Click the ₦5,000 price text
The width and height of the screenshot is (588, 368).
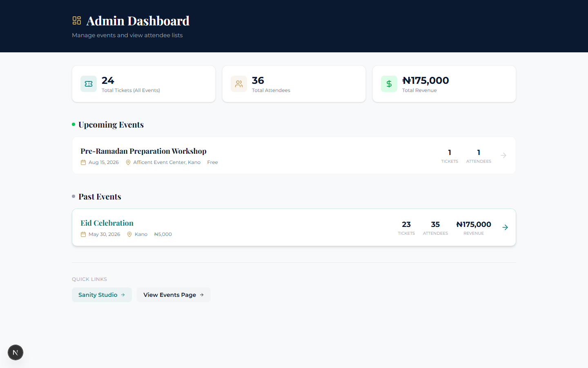point(163,234)
